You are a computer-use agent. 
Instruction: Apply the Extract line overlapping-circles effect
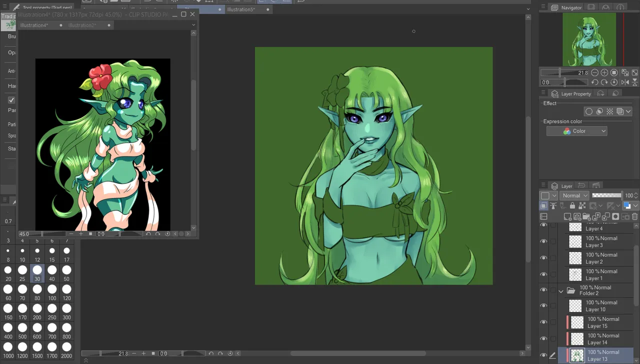pyautogui.click(x=599, y=111)
